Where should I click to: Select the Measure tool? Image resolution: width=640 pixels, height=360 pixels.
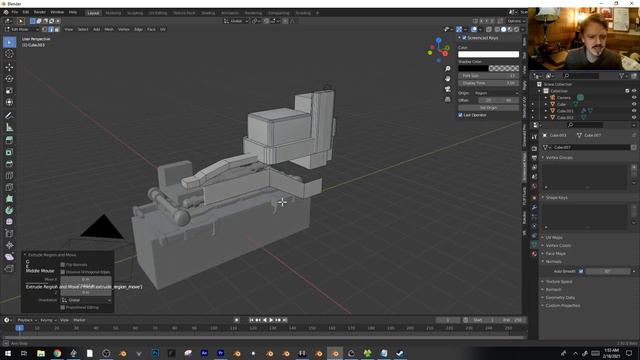click(x=9, y=127)
